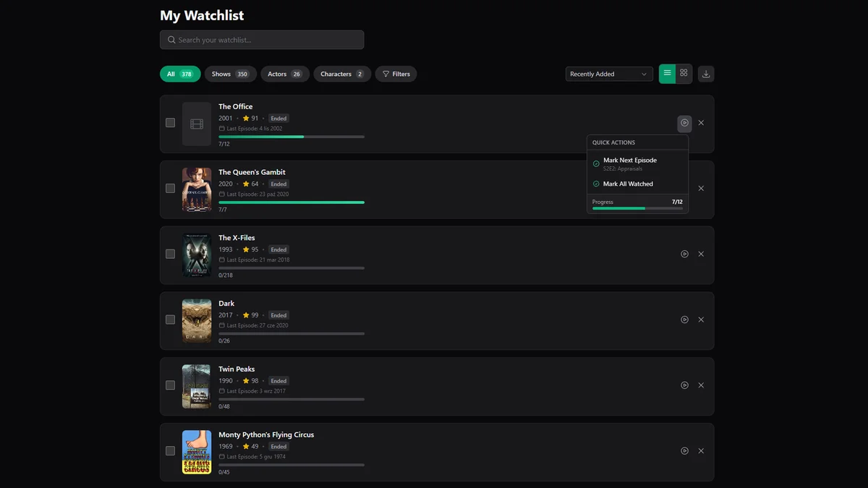Viewport: 868px width, 488px height.
Task: Click the download export icon
Action: 706,74
